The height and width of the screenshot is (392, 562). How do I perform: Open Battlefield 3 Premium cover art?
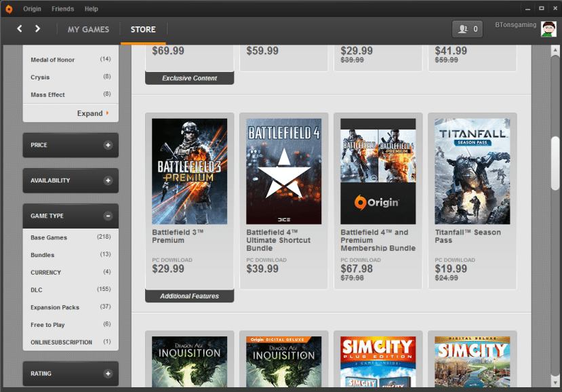coord(189,172)
